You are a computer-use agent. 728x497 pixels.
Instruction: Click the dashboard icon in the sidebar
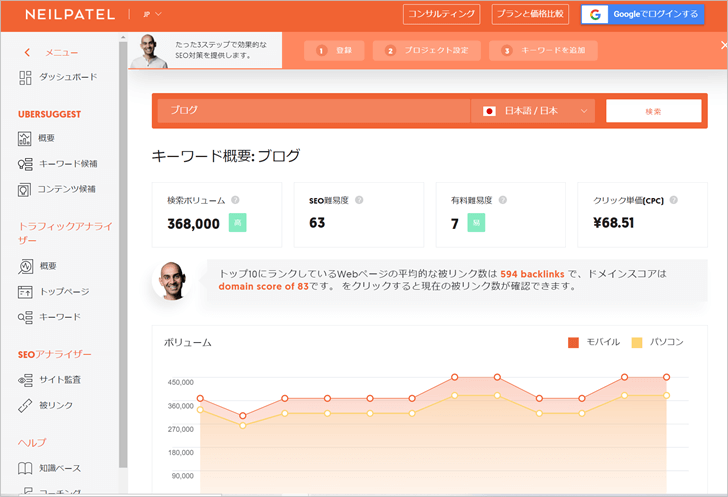pos(25,78)
